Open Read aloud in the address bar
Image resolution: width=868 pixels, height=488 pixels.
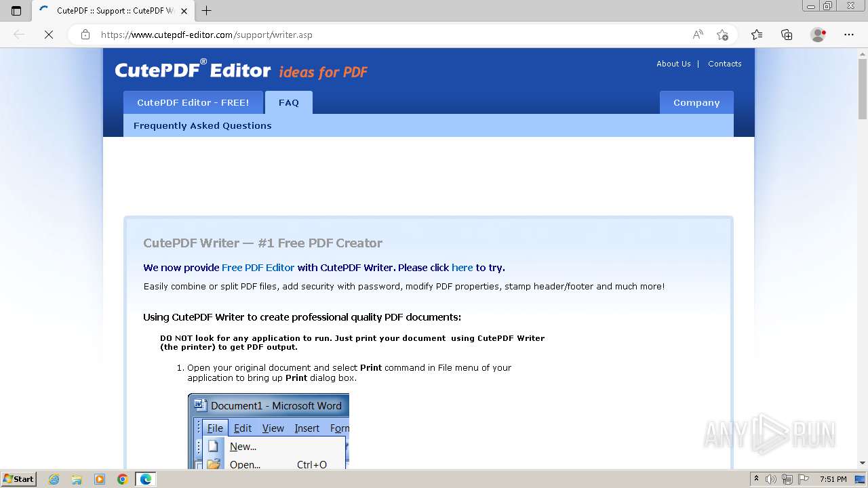[698, 35]
